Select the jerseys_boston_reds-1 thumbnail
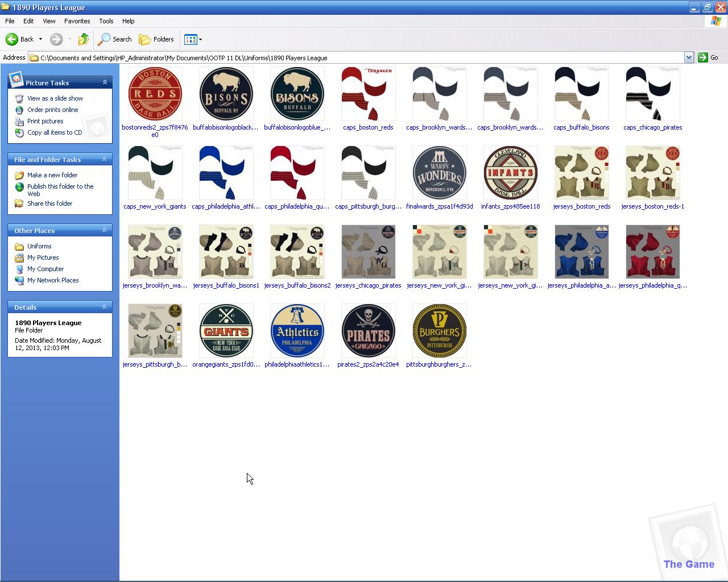 click(653, 173)
